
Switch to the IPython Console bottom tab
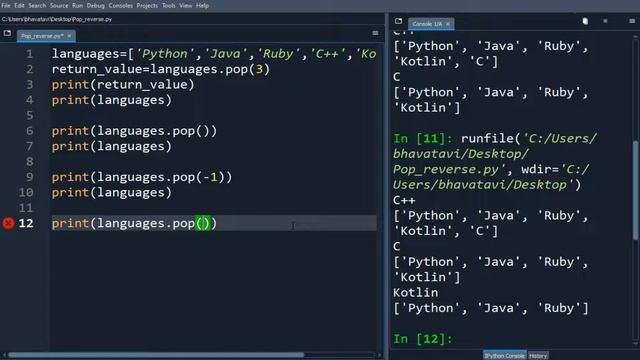tap(504, 356)
